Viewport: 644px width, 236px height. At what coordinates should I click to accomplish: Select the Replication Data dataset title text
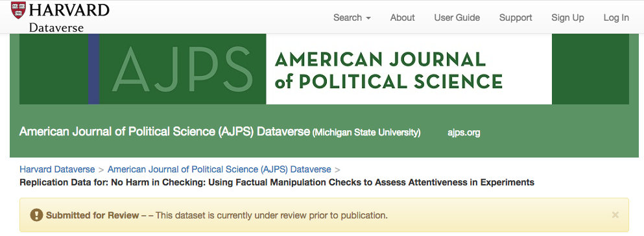[277, 182]
